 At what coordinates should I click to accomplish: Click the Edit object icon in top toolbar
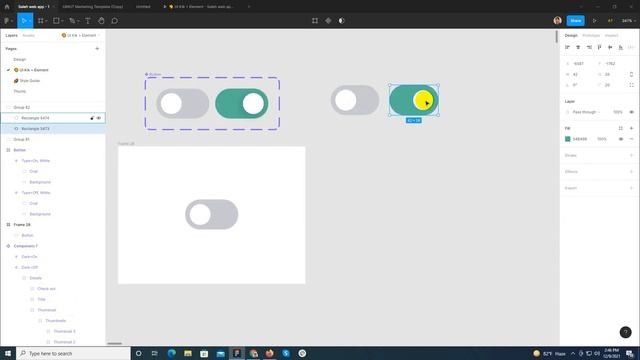pos(315,20)
